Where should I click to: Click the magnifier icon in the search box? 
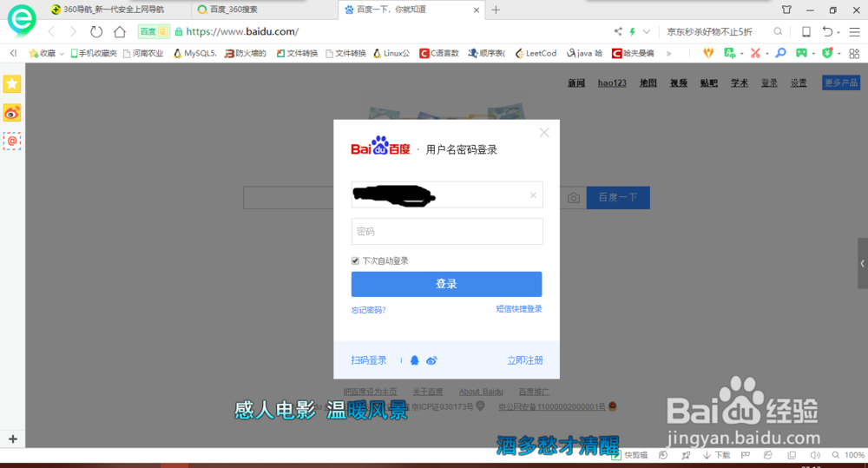778,31
